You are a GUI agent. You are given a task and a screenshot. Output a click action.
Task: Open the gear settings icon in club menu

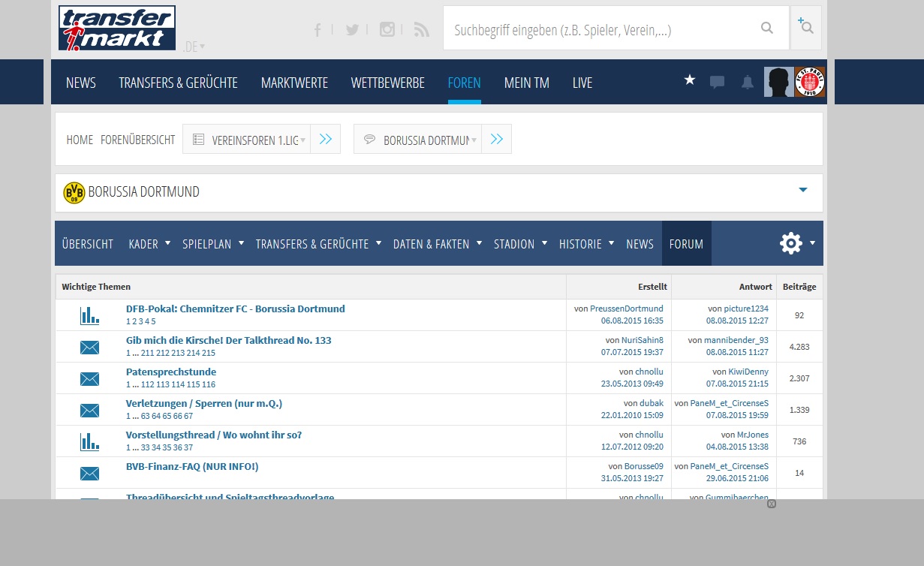point(791,243)
